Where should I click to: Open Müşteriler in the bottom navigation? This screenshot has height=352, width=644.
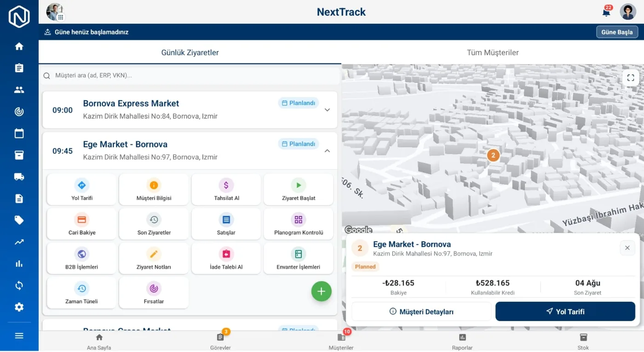tap(341, 342)
